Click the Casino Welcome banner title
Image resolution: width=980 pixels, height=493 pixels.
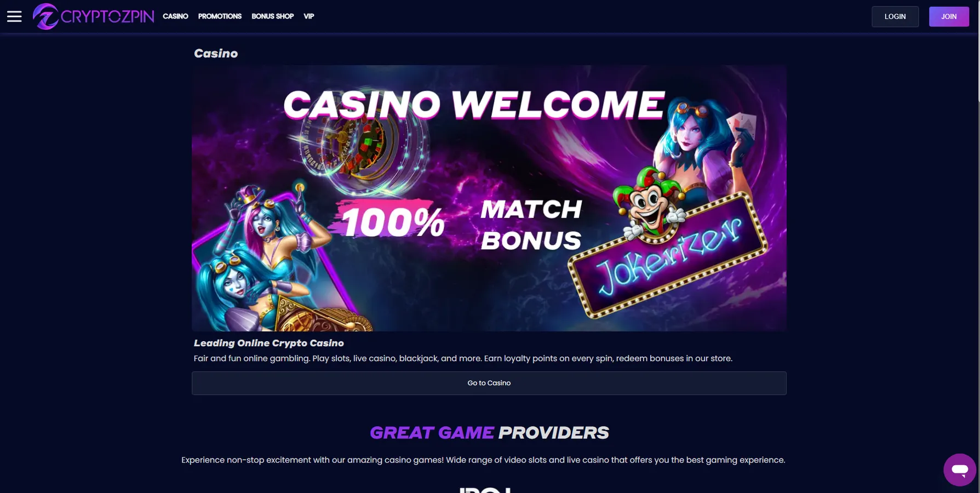(x=474, y=104)
